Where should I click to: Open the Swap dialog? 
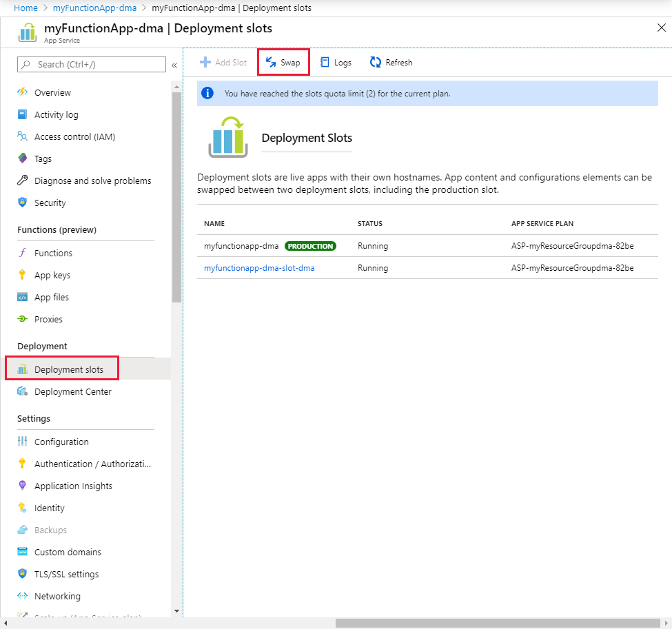[x=283, y=62]
